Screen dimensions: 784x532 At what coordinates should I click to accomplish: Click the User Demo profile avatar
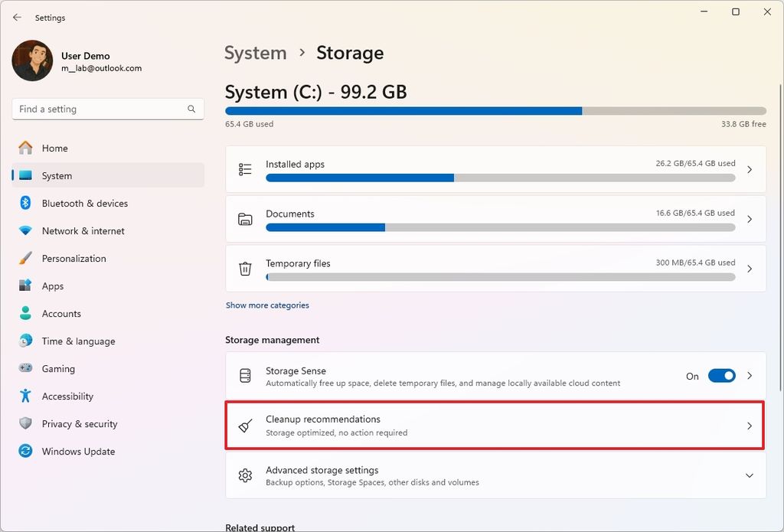pyautogui.click(x=32, y=60)
